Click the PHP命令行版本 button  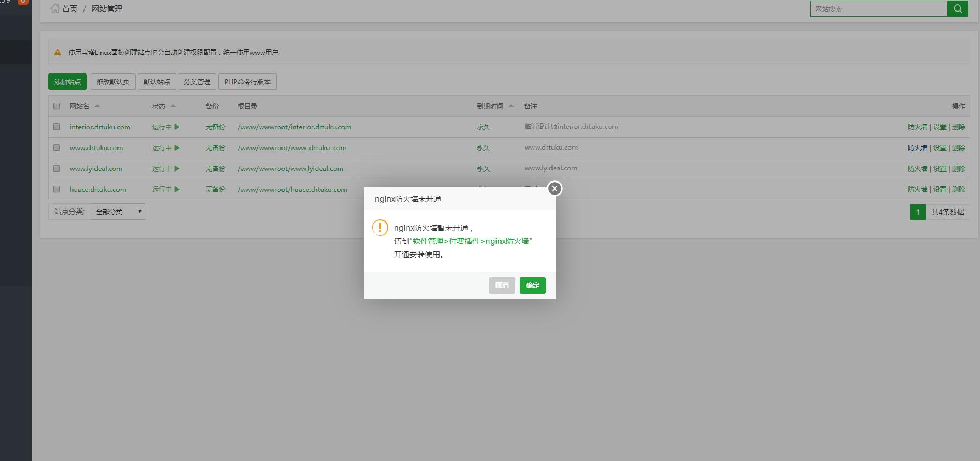pos(247,82)
